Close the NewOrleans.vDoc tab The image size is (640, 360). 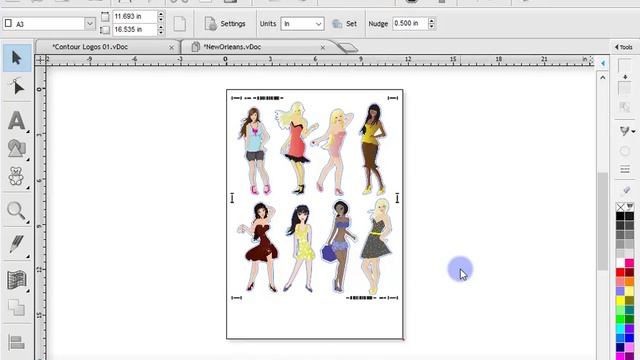point(323,48)
